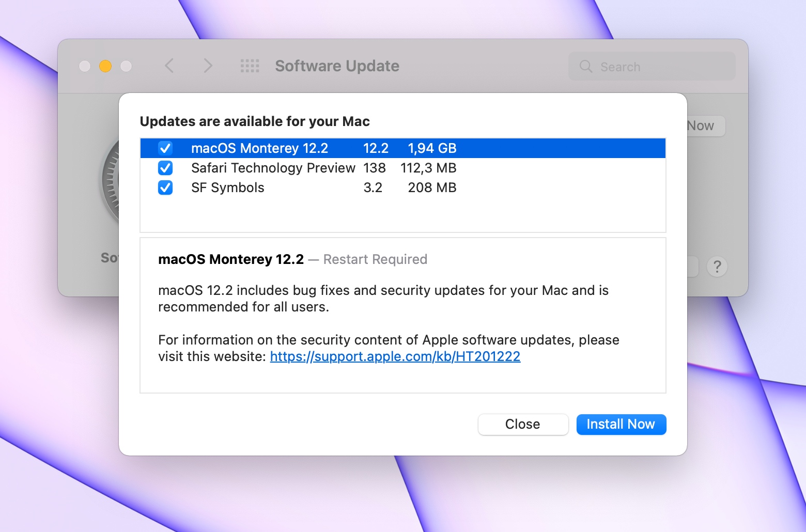This screenshot has width=806, height=532.
Task: Click the Install Now button
Action: (621, 425)
